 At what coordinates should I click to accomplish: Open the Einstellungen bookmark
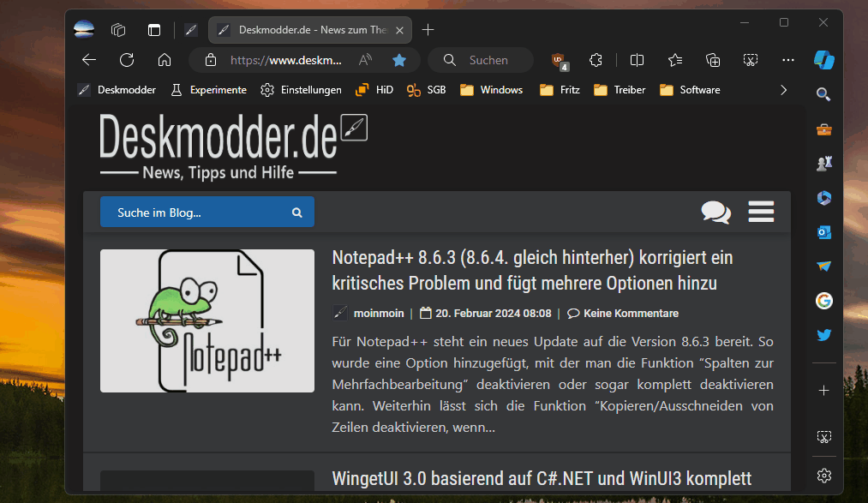(301, 90)
